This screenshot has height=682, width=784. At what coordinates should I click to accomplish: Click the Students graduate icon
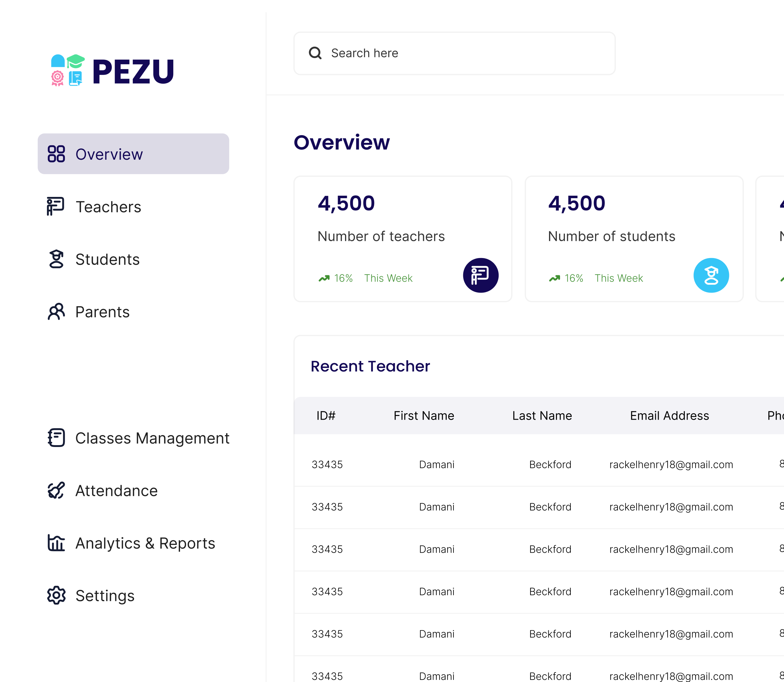pos(56,259)
